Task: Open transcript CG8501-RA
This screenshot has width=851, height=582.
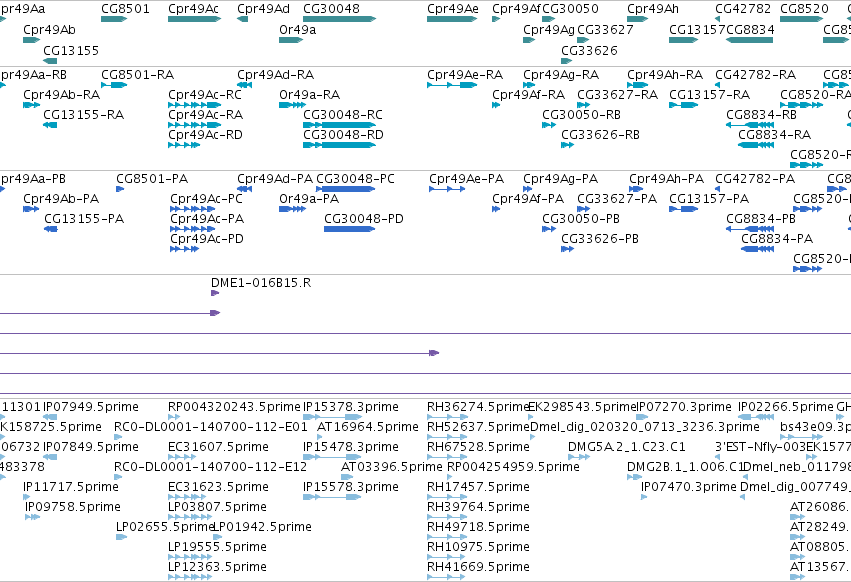Action: pyautogui.click(x=137, y=75)
